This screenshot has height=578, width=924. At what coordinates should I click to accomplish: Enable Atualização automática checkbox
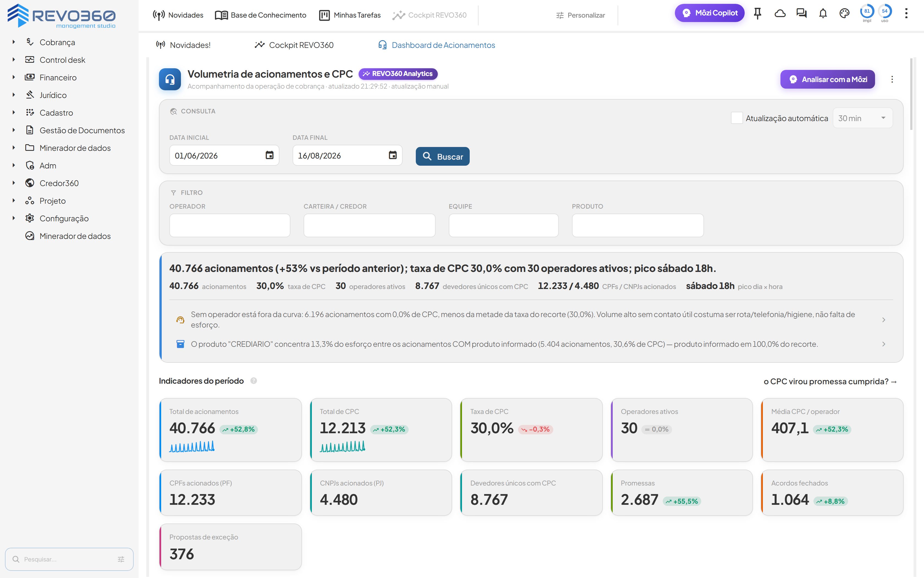tap(736, 118)
